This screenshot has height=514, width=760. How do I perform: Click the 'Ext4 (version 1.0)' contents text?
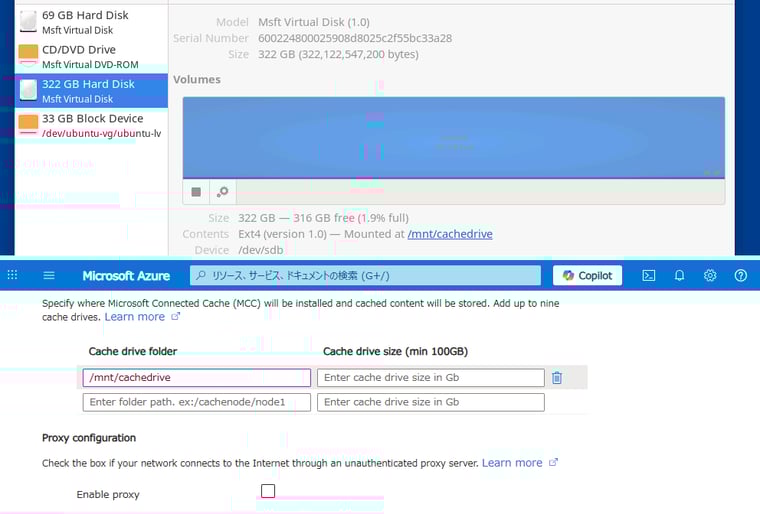click(283, 234)
